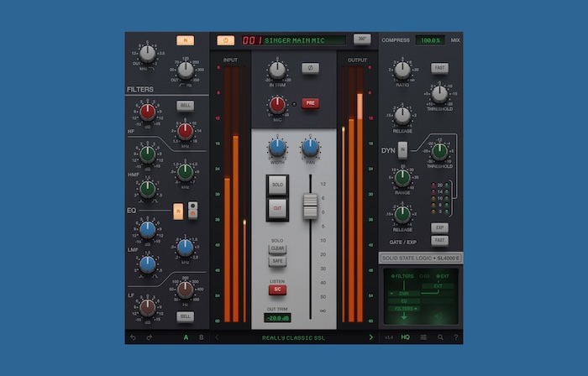Screen dimensions: 588x376
Task: Click the SOLID STATE LOGIC SL4000 E label
Action: tap(421, 258)
